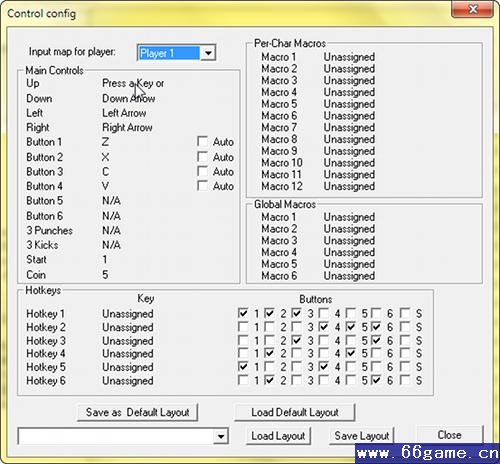Image resolution: width=500 pixels, height=464 pixels.
Task: Enable Auto for Button 1
Action: click(x=202, y=141)
